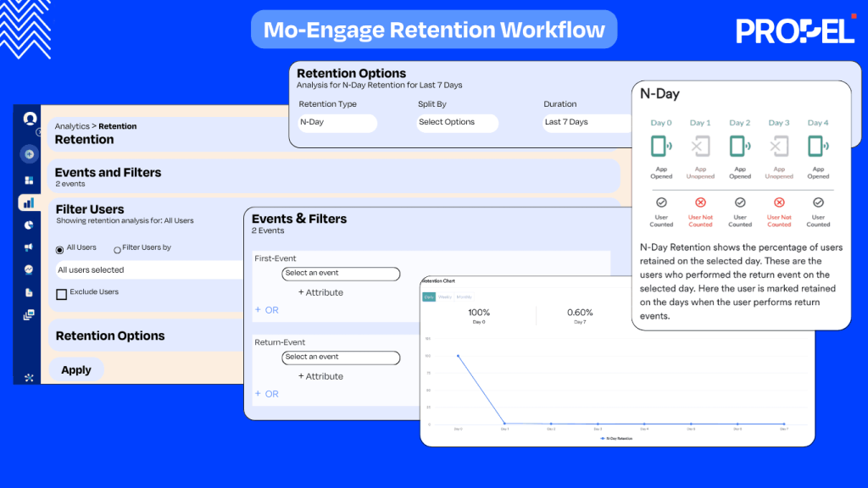Click 'Analysis for N-Day Retention for Last 7 Days' text
Screen dimensions: 868x488
click(x=379, y=86)
